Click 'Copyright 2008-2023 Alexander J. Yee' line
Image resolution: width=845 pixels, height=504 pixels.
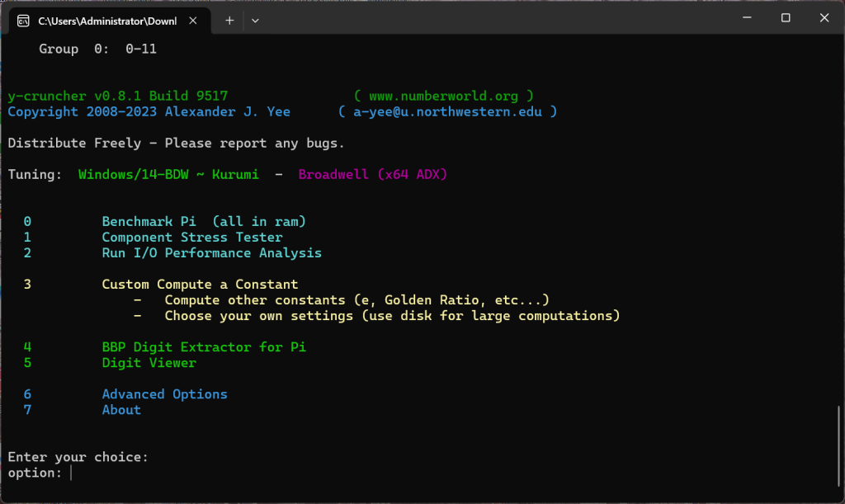point(149,112)
